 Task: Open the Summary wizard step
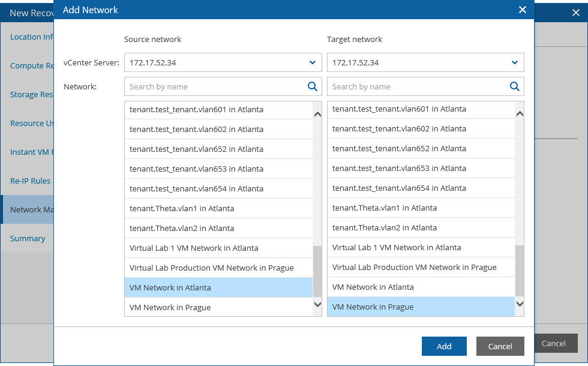pyautogui.click(x=28, y=238)
